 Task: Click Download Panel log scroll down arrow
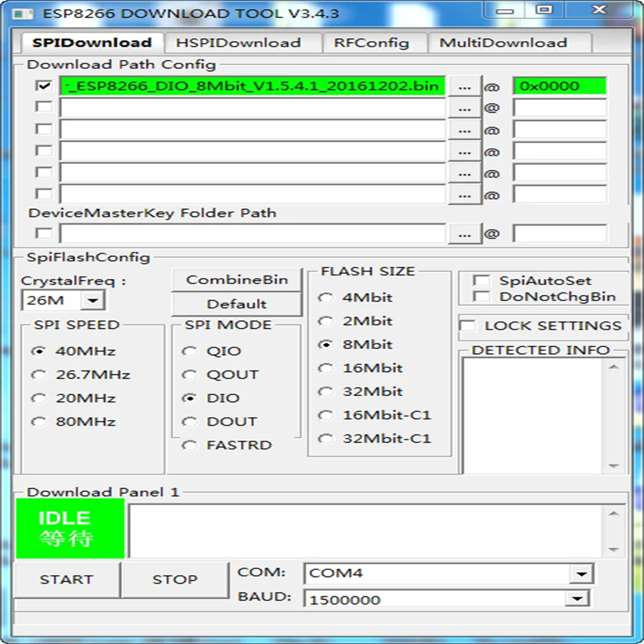point(614,549)
